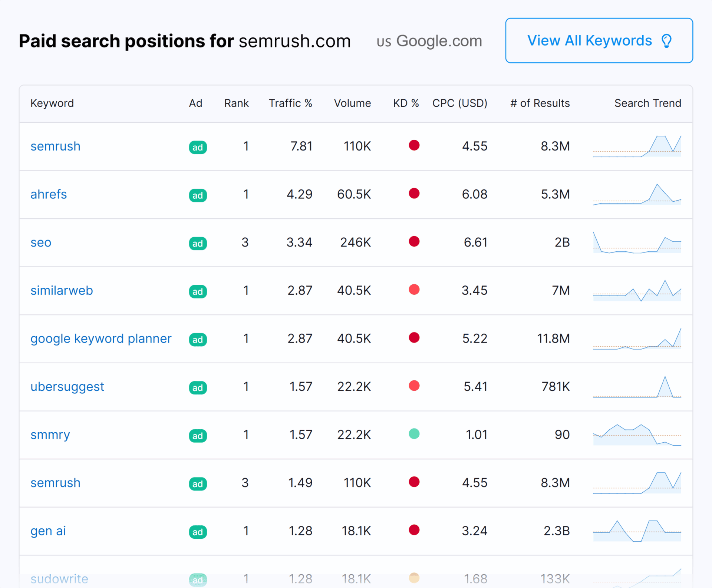Viewport: 712px width, 588px height.
Task: Sort the table by the Volume column
Action: tap(352, 103)
